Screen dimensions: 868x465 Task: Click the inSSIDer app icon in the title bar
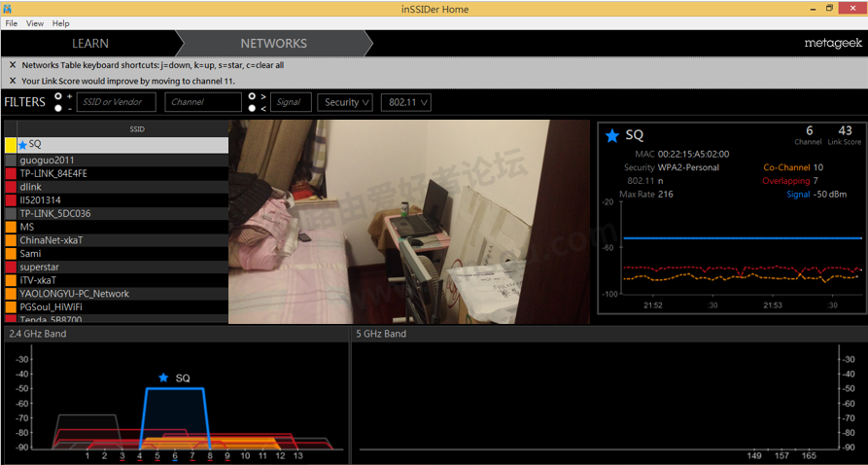[7, 9]
